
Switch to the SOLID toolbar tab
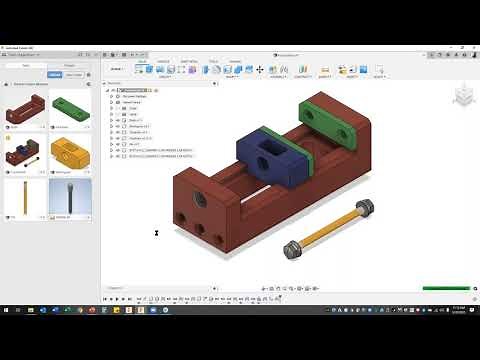[142, 61]
